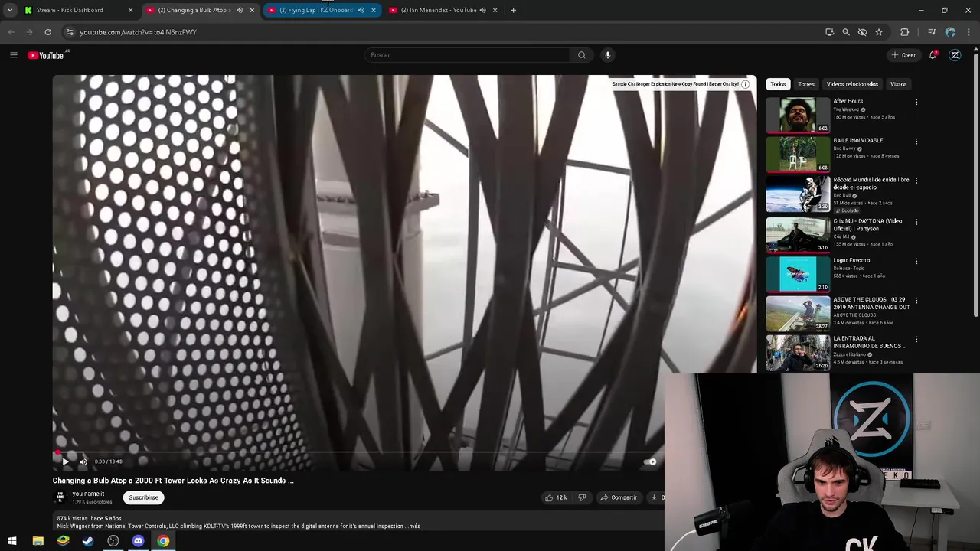
Task: Open more options for After Hours
Action: pyautogui.click(x=916, y=102)
